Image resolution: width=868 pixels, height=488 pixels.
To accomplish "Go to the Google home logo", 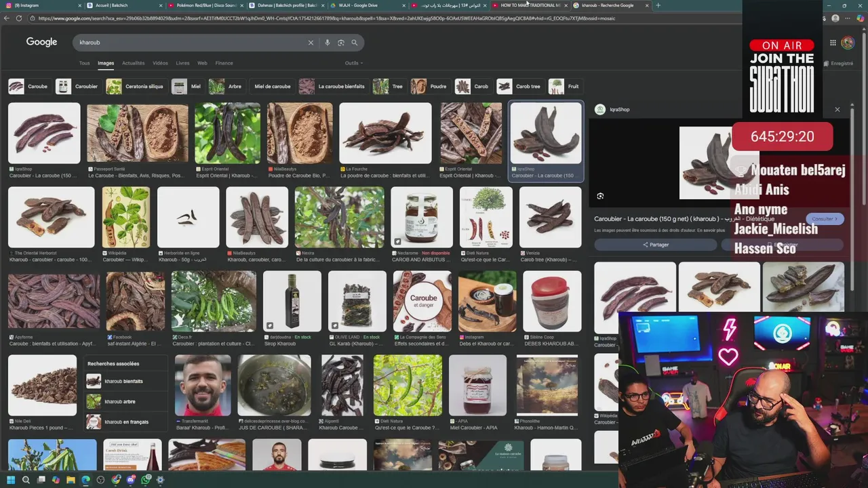I will tap(41, 42).
